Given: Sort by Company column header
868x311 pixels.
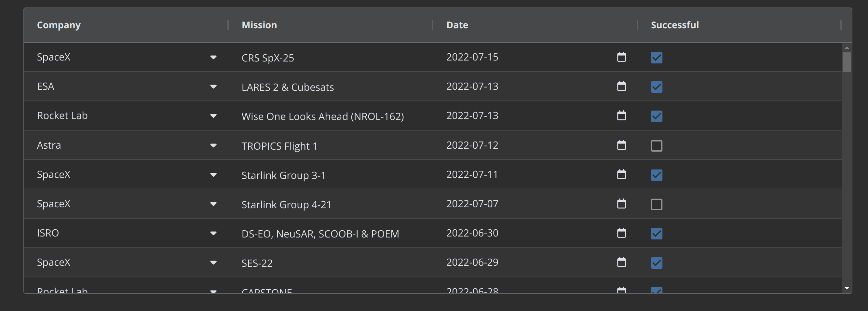Looking at the screenshot, I should (x=59, y=25).
